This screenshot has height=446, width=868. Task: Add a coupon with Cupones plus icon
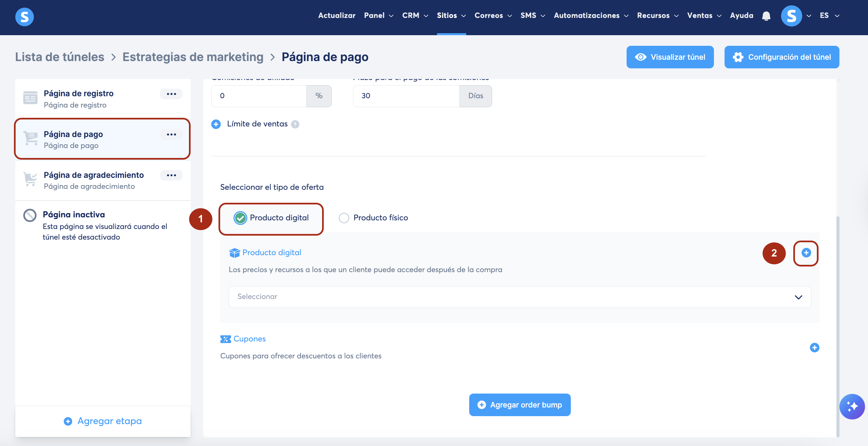coord(814,347)
